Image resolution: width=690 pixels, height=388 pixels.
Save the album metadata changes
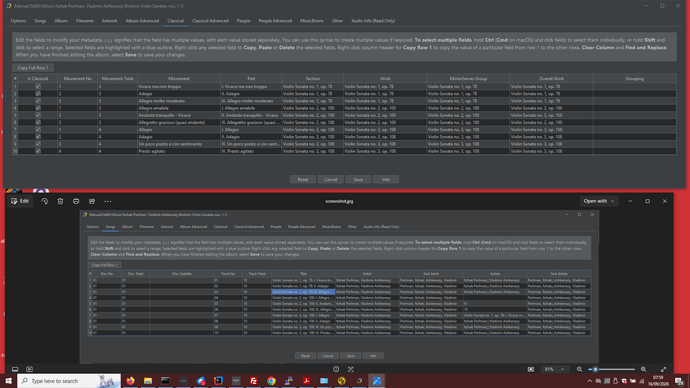(x=358, y=179)
